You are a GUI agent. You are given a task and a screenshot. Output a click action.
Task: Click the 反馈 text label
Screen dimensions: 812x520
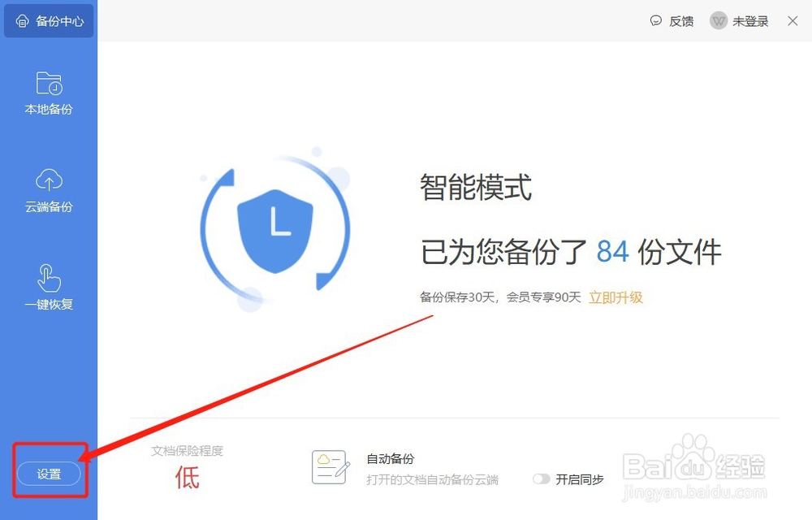tap(681, 21)
